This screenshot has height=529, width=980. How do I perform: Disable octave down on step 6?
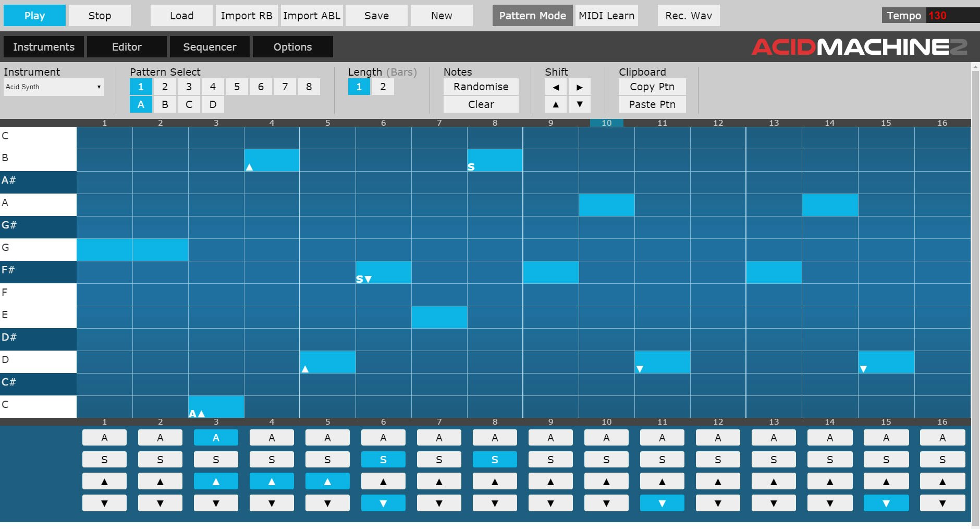pos(383,503)
